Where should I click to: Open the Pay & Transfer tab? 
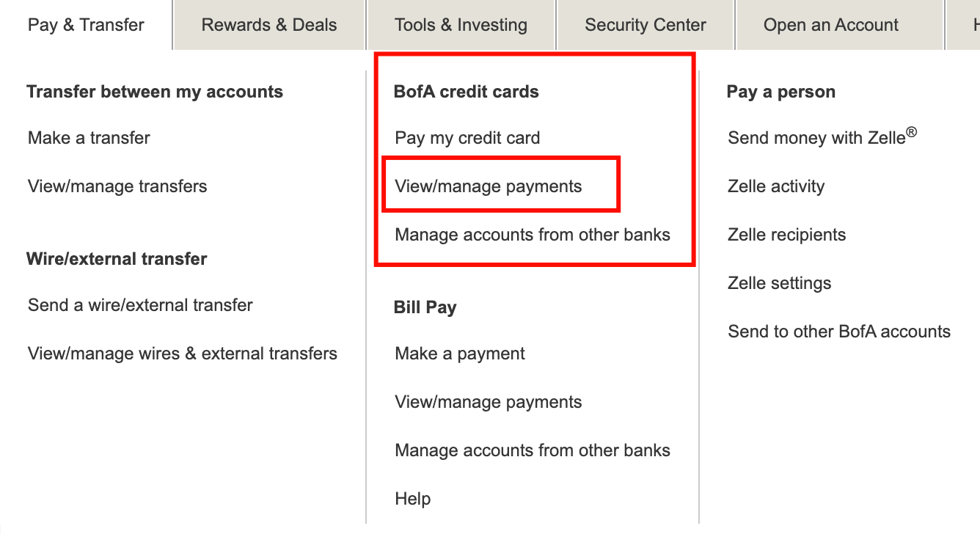pos(86,25)
